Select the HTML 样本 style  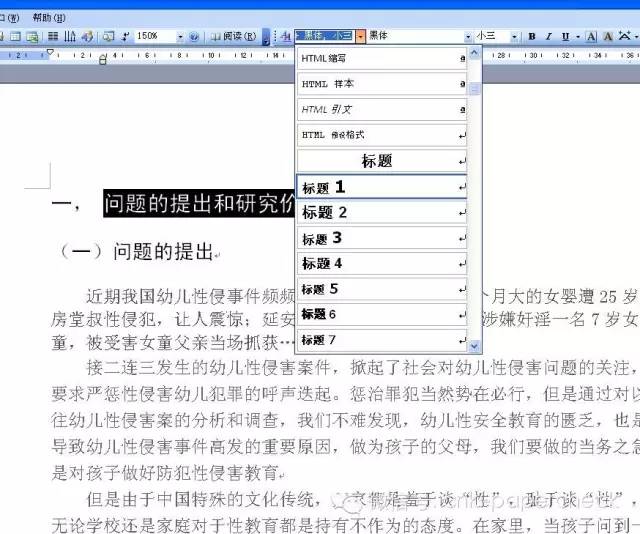(x=382, y=84)
